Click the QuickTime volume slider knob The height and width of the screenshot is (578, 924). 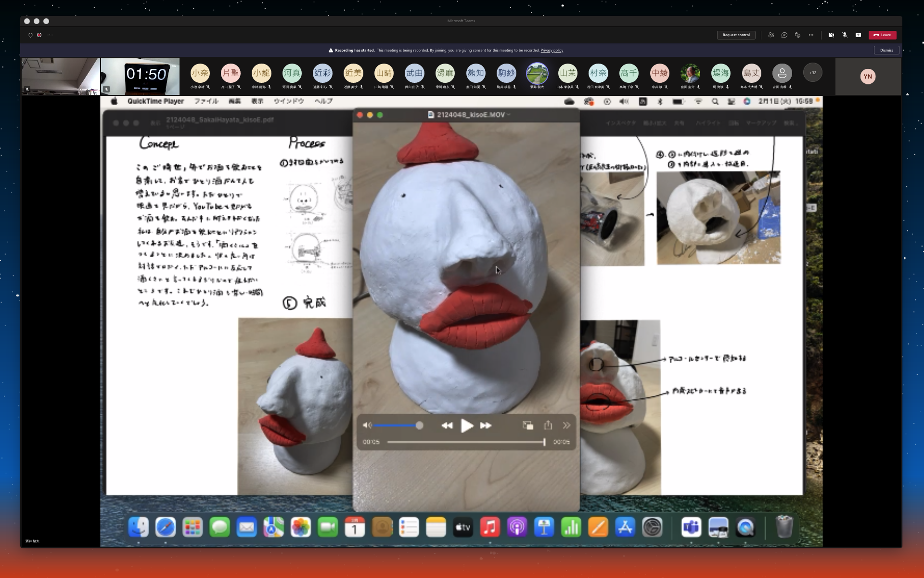[420, 425]
